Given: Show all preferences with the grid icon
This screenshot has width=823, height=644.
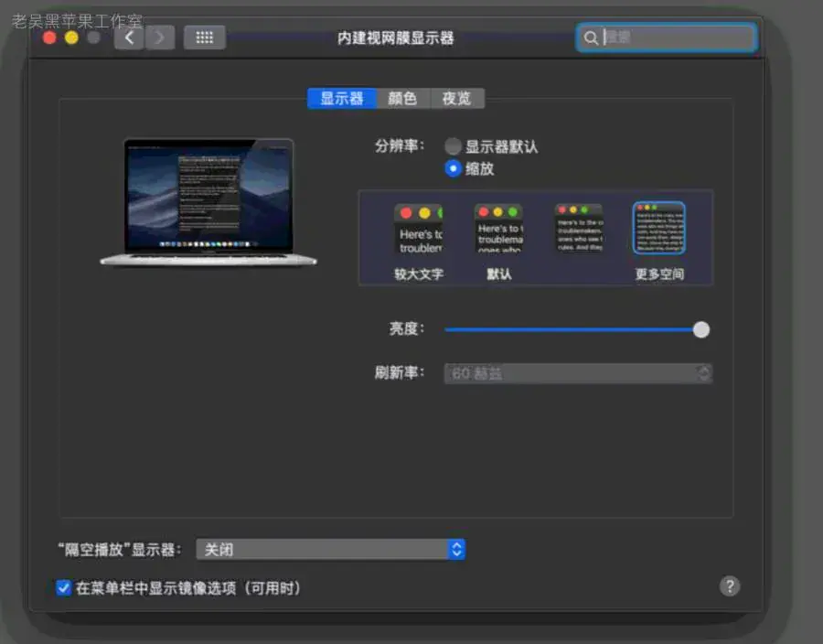Looking at the screenshot, I should [x=204, y=38].
